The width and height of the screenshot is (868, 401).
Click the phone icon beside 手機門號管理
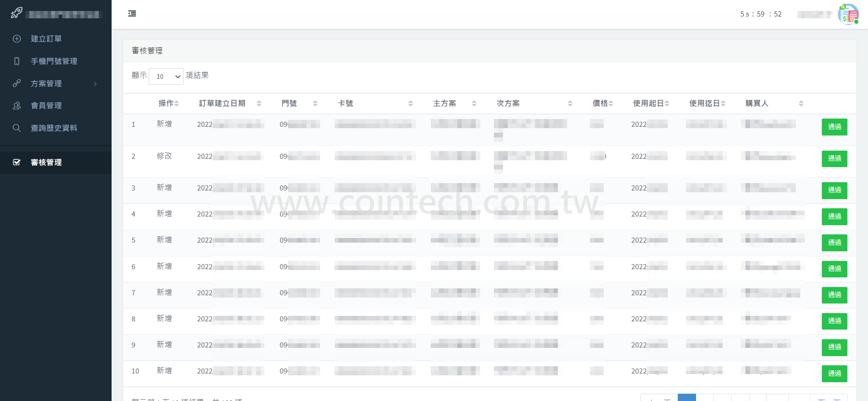pyautogui.click(x=17, y=61)
